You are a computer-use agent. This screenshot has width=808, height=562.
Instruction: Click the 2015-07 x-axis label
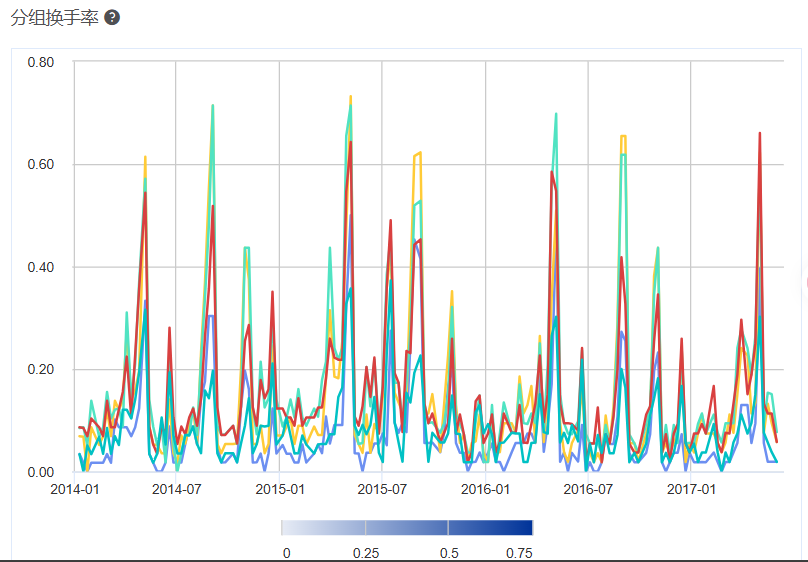tap(382, 490)
